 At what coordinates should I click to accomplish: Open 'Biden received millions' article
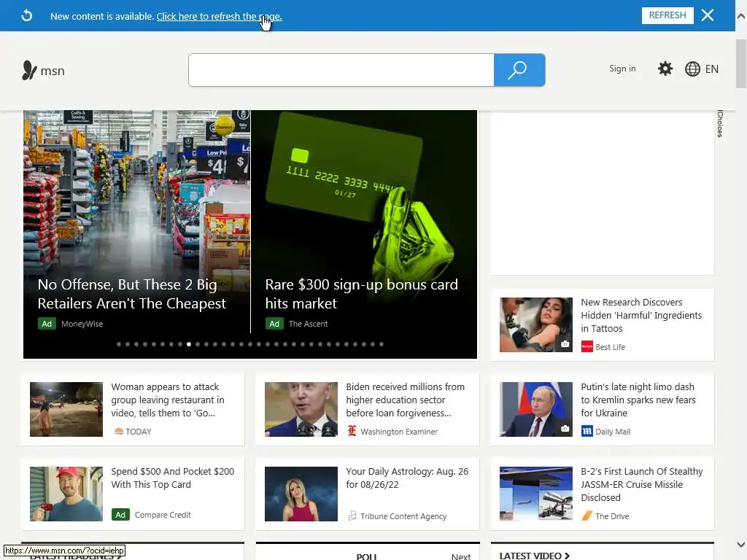[x=405, y=400]
